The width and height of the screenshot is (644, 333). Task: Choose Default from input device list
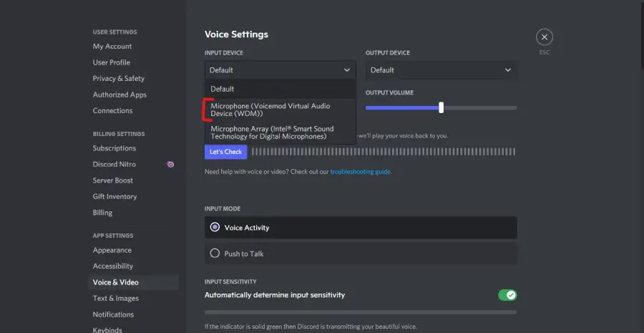click(x=280, y=89)
